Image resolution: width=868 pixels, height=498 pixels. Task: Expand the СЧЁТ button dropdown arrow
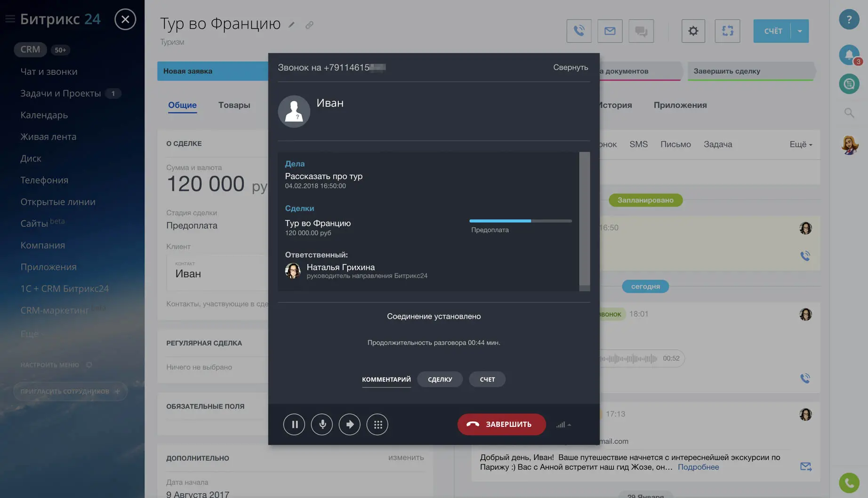800,31
